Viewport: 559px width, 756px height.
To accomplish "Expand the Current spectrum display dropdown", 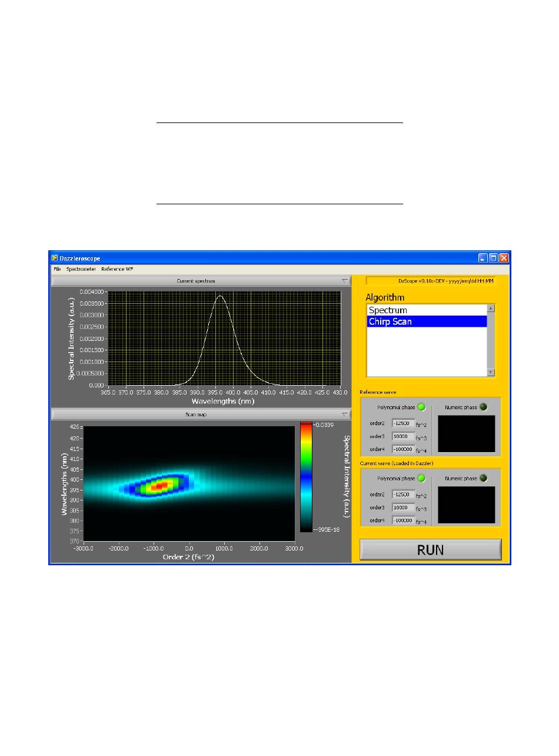I will pyautogui.click(x=345, y=281).
